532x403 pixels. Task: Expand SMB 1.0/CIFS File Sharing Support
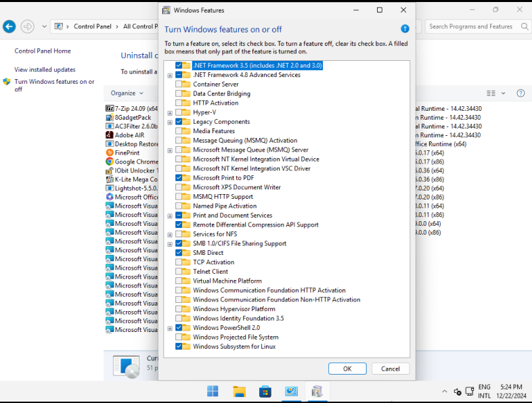coord(170,244)
